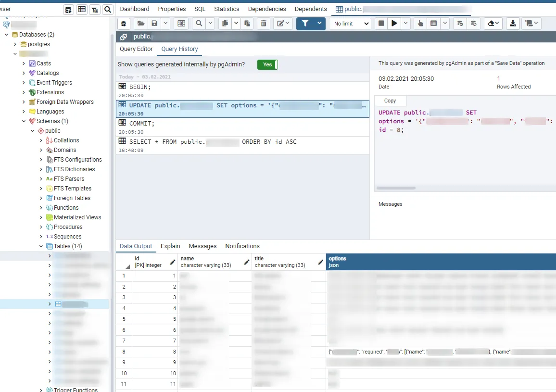
Task: Click the Save File floppy icon
Action: coord(154,24)
